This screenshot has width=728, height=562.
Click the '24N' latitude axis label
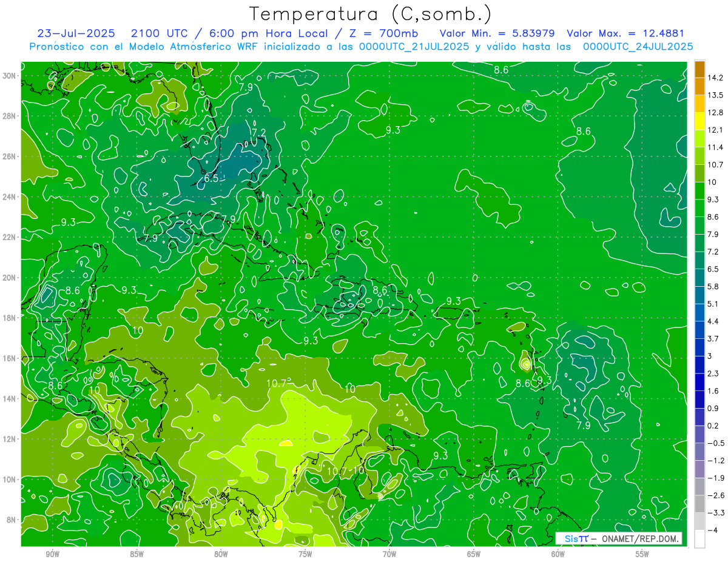pos(10,197)
